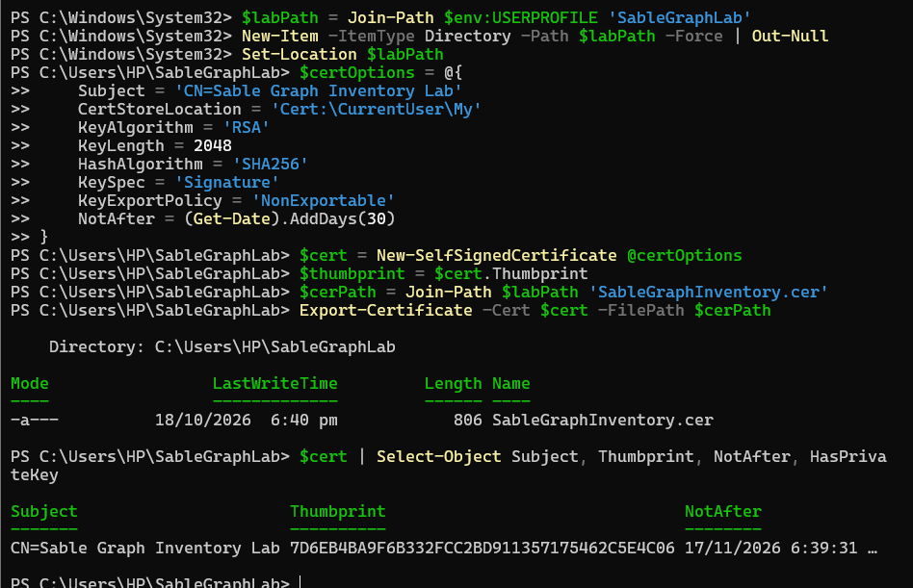913x588 pixels.
Task: Click the Length column header
Action: point(453,383)
